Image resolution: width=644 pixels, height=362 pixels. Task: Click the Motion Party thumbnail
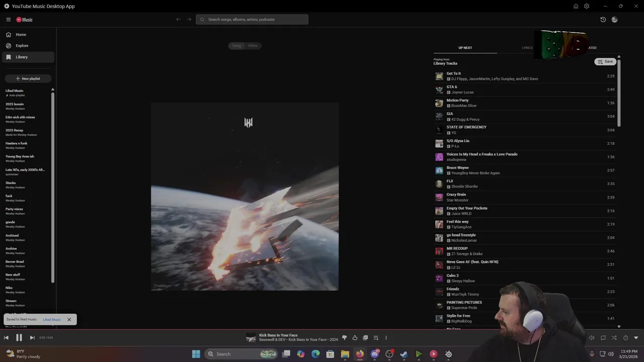[439, 103]
